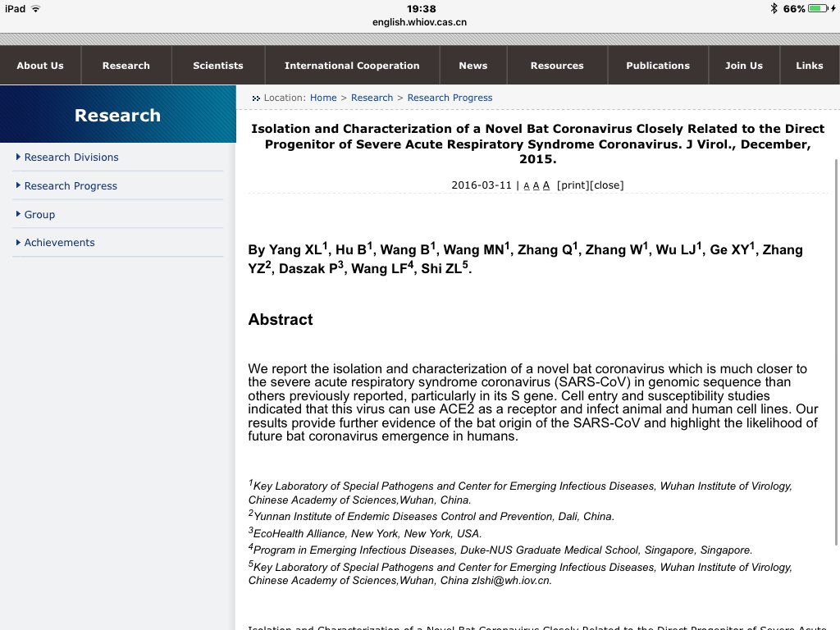Image resolution: width=840 pixels, height=630 pixels.
Task: Open the Links nav item
Action: click(810, 66)
